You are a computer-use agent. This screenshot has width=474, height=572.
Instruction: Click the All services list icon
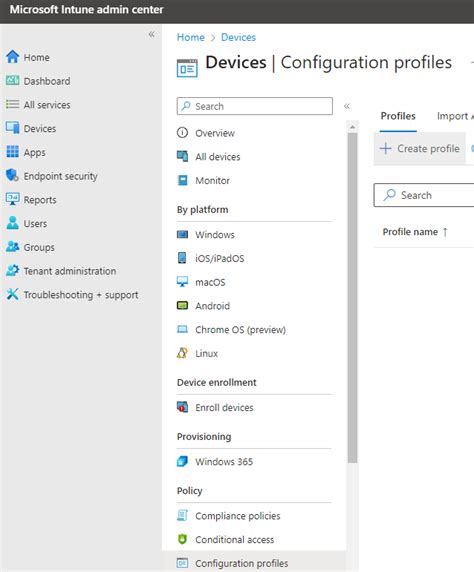point(12,104)
